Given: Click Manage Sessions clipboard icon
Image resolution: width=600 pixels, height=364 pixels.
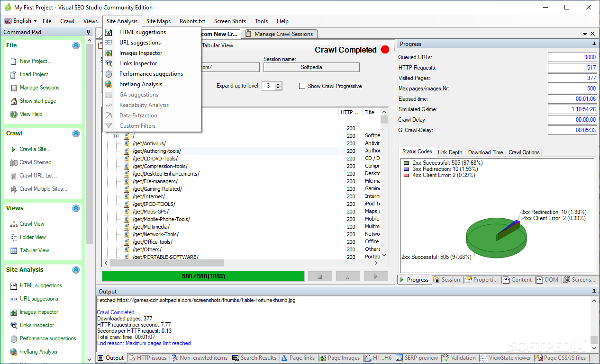Looking at the screenshot, I should point(14,88).
